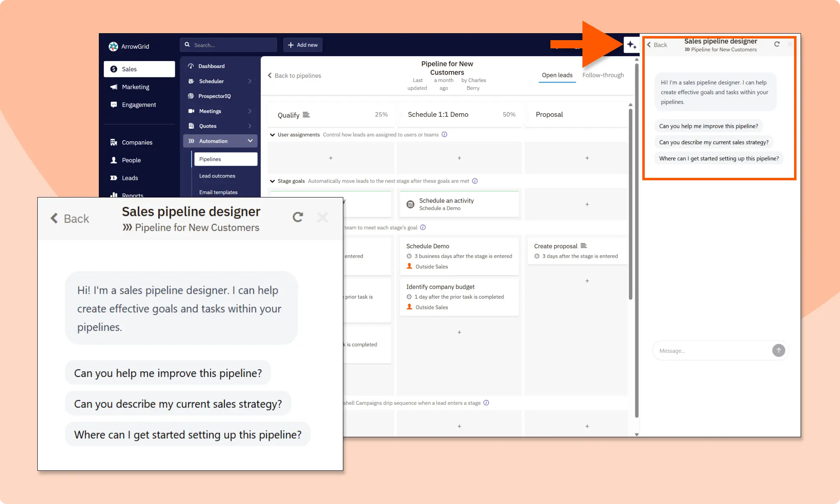Open the Sales section icon
This screenshot has height=504, width=840.
pos(114,69)
